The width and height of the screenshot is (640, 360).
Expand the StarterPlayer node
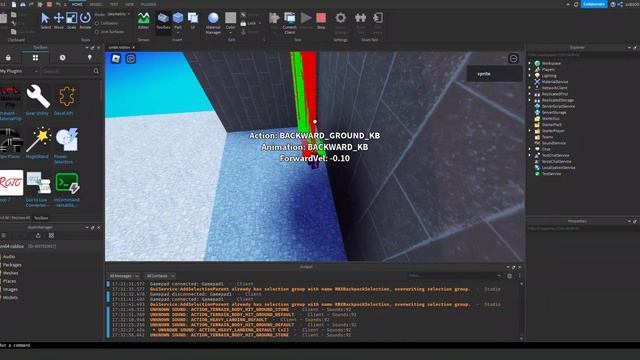pyautogui.click(x=530, y=131)
